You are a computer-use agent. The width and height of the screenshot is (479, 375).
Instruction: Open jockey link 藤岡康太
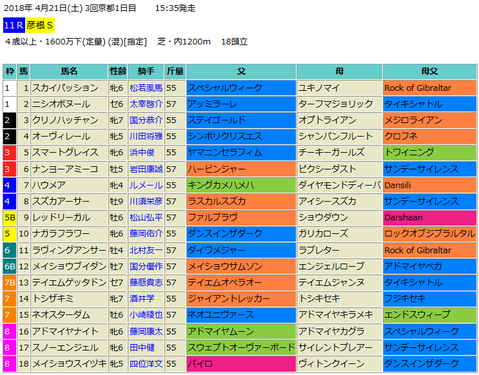[x=146, y=331]
